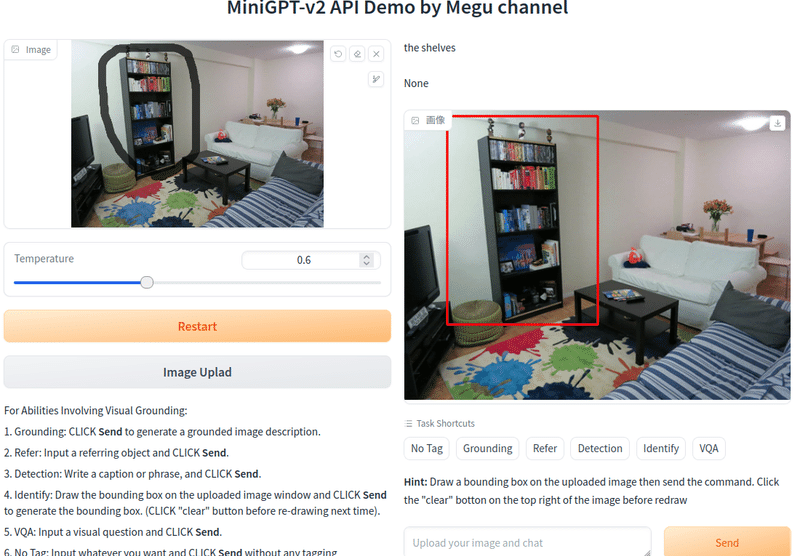Download the output image with the download icon
Screen dimensions: 800x556
[x=777, y=123]
